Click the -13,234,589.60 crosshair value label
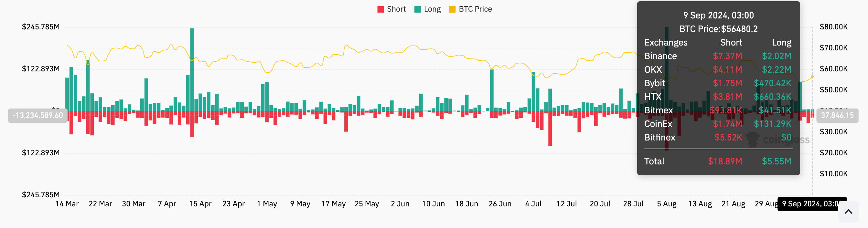 (x=38, y=116)
